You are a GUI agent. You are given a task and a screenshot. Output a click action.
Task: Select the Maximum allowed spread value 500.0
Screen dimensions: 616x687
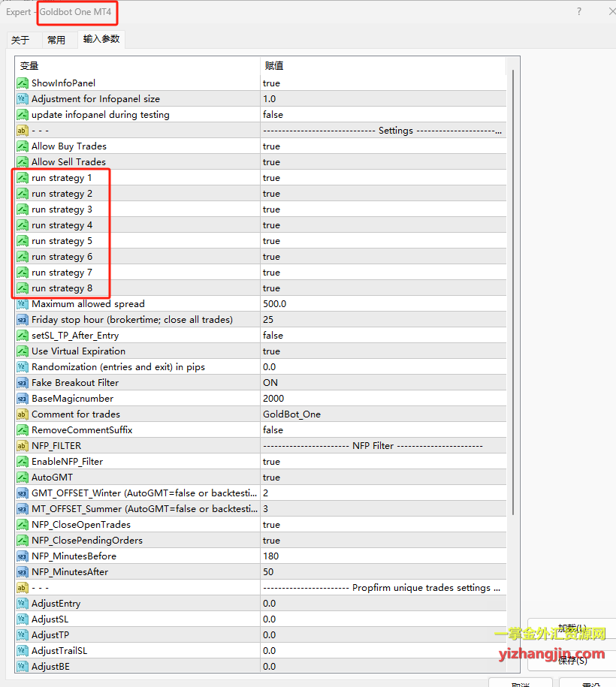pyautogui.click(x=274, y=303)
